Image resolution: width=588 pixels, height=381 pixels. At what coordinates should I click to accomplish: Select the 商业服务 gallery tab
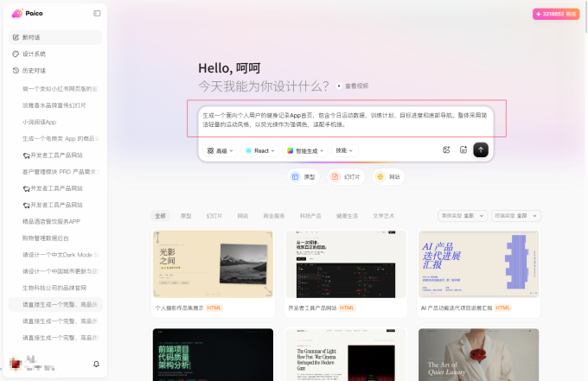(274, 216)
